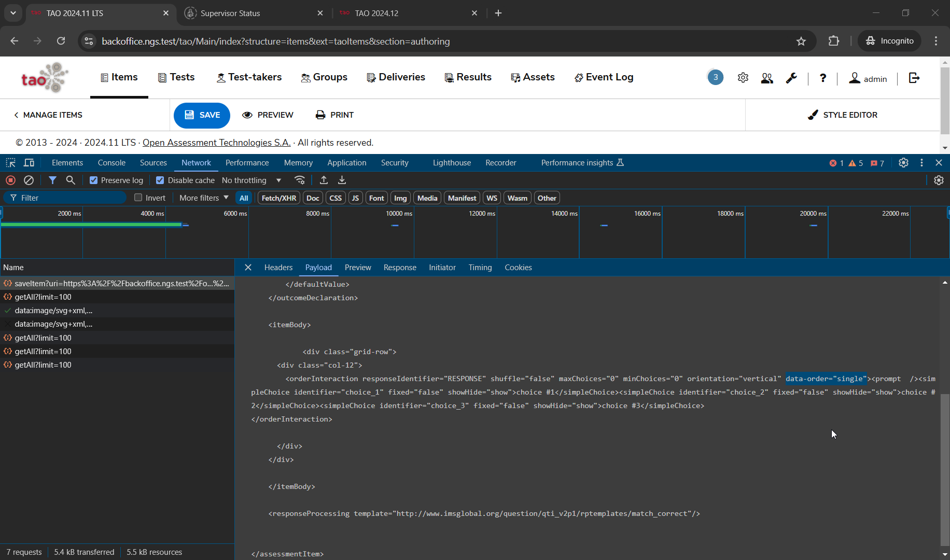The image size is (950, 560).
Task: Toggle Disable cache checkbox
Action: click(x=160, y=180)
